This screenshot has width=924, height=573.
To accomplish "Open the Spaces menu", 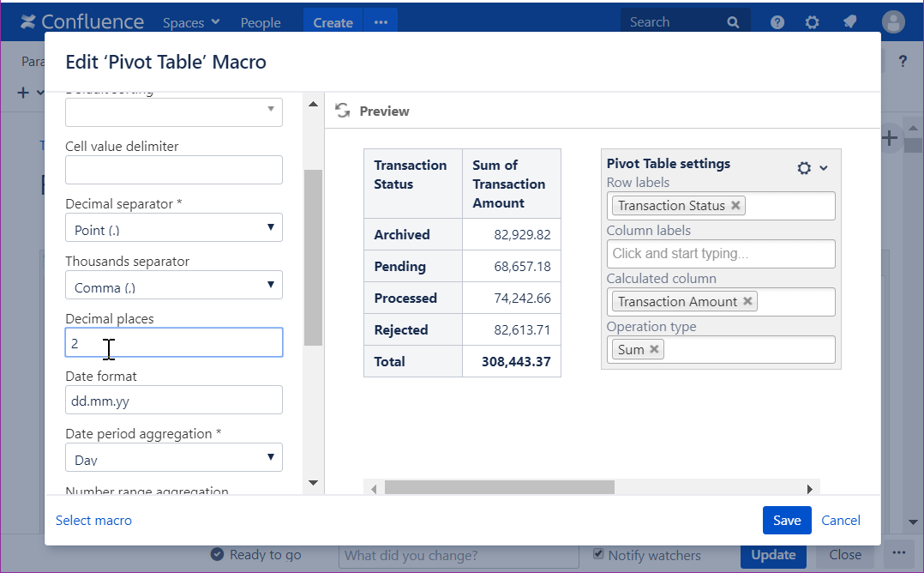I will (191, 22).
